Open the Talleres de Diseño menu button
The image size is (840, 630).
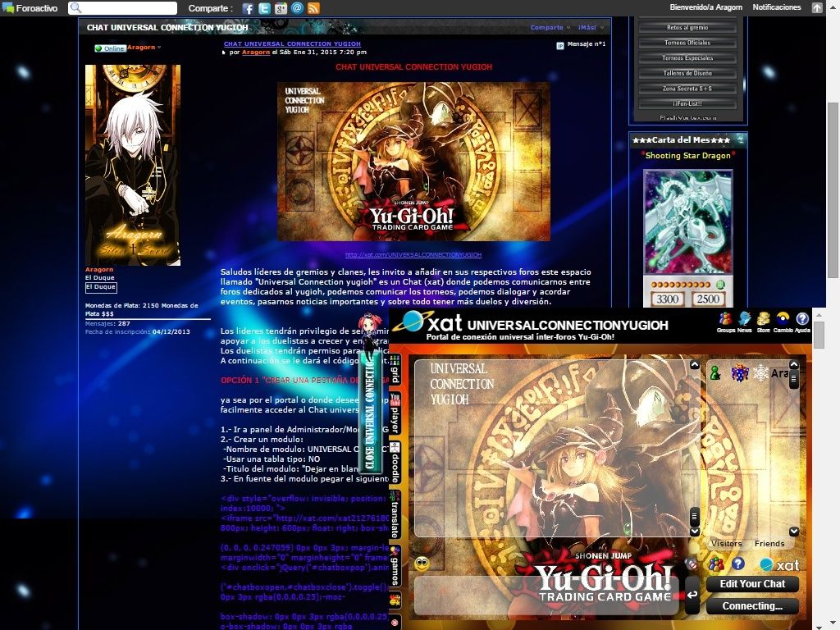(687, 73)
